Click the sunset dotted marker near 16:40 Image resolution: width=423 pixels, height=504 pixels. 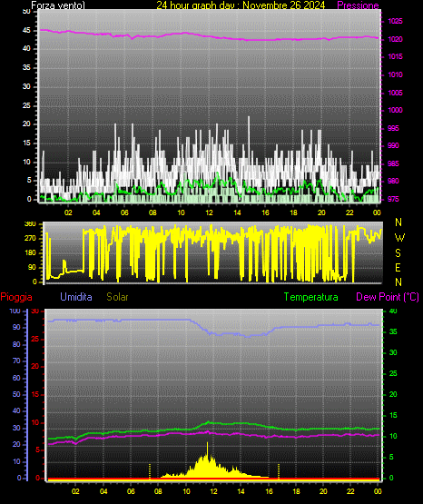pos(279,471)
